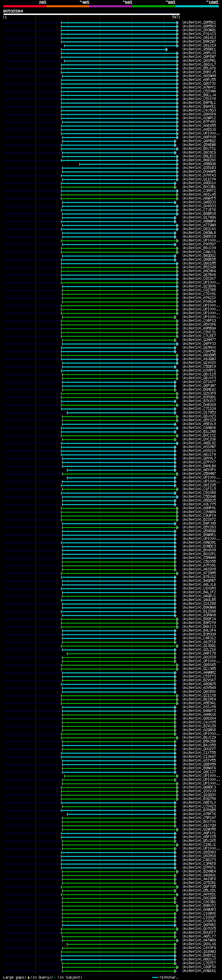Click the label UniRef100_B2S872

[199, 520]
